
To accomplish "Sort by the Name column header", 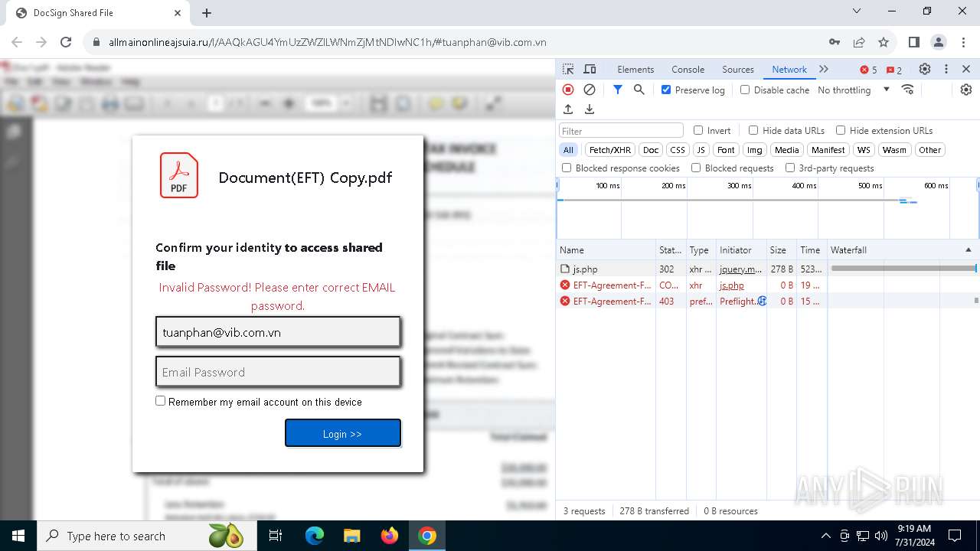I will pyautogui.click(x=606, y=250).
